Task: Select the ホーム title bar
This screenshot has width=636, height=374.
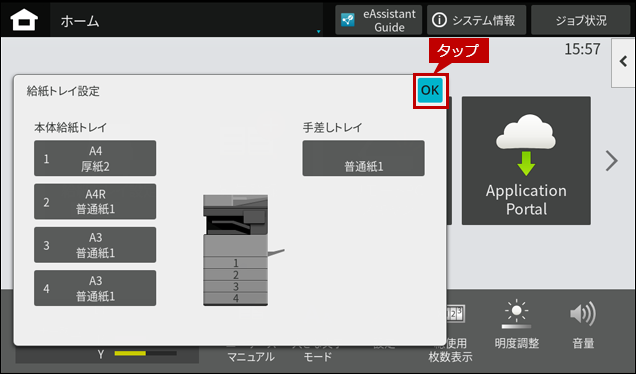Action: point(187,20)
